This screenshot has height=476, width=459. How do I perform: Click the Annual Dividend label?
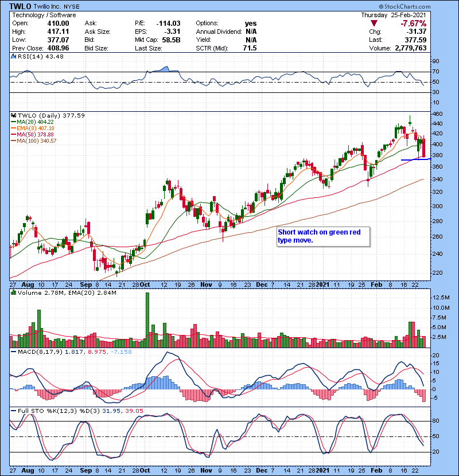coord(219,32)
